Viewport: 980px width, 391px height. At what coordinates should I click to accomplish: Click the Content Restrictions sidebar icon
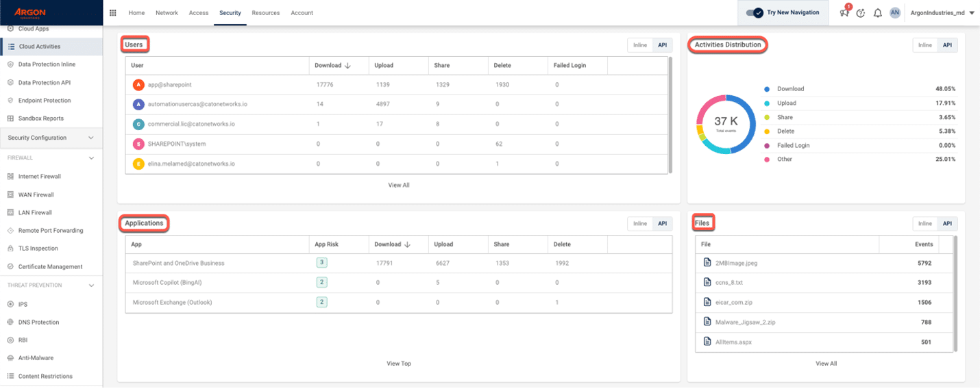(11, 376)
